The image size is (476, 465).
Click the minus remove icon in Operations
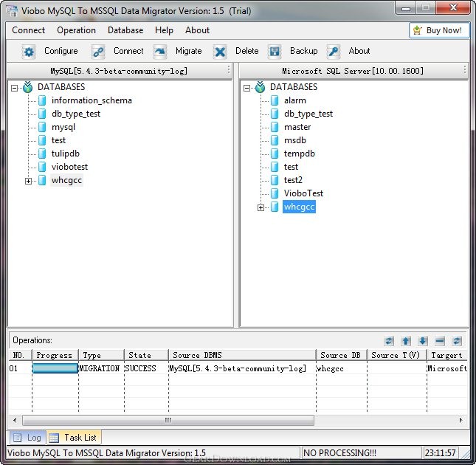(440, 341)
